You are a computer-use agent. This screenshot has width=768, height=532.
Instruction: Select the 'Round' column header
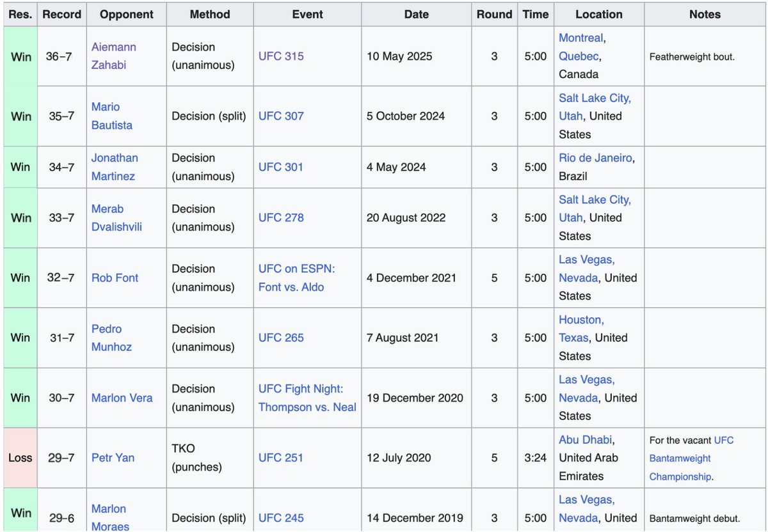pos(494,14)
